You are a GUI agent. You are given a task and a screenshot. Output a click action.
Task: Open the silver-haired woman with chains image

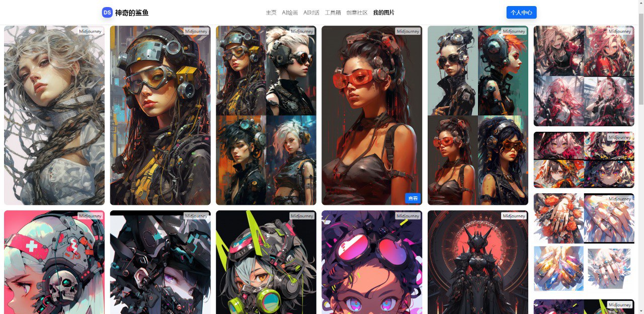tap(54, 116)
